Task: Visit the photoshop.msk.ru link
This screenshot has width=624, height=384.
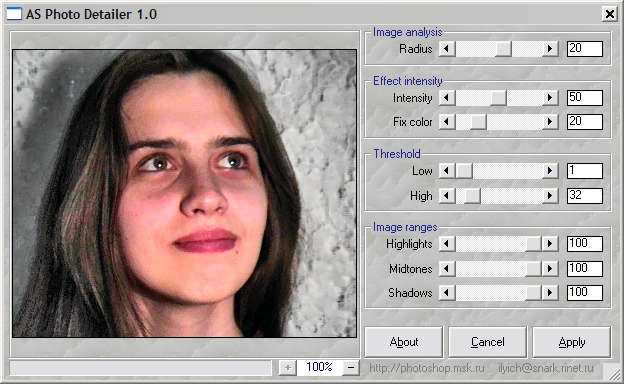Action: (427, 368)
